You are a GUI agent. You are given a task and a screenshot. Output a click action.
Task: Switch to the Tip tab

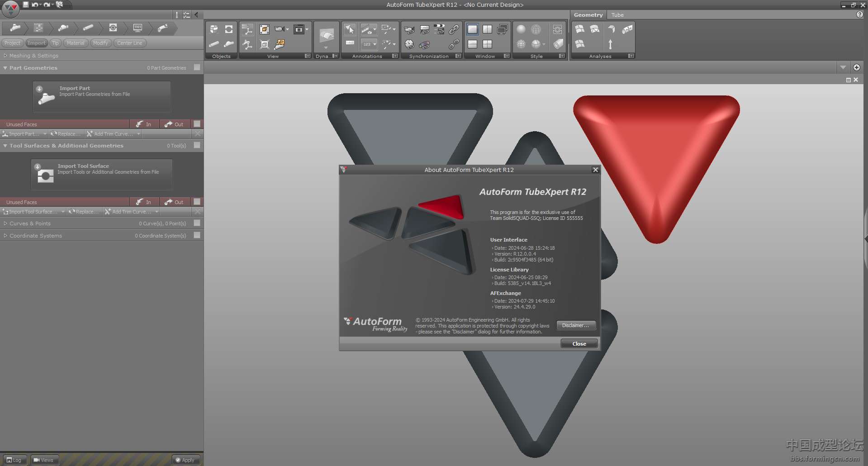pyautogui.click(x=55, y=43)
